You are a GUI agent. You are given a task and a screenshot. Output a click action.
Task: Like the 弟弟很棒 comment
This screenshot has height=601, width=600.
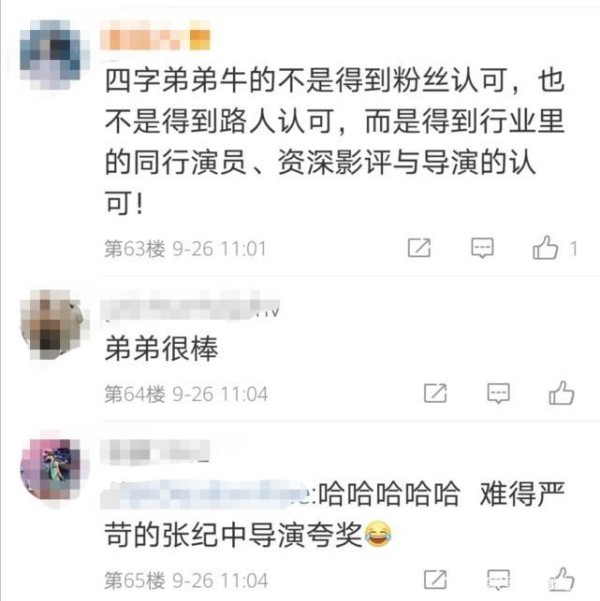click(x=561, y=392)
